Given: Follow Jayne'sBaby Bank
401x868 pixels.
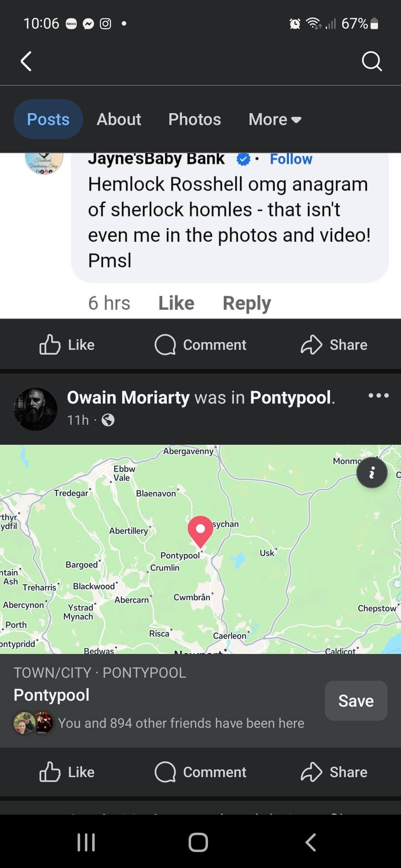Looking at the screenshot, I should click(x=291, y=159).
